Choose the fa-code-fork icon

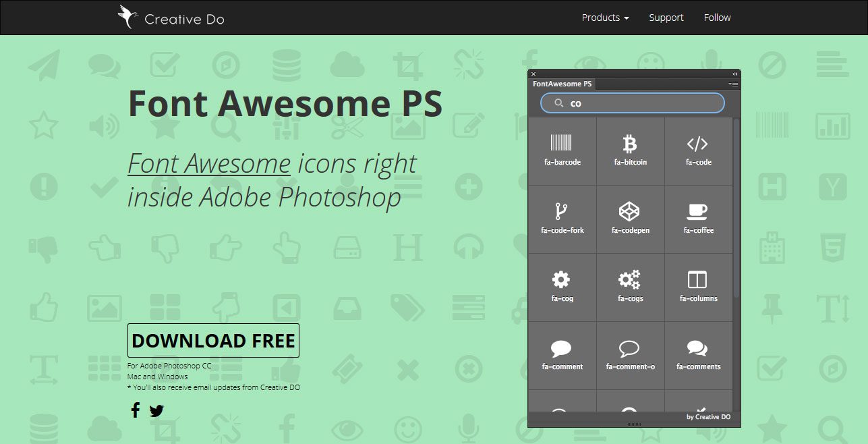tap(562, 217)
